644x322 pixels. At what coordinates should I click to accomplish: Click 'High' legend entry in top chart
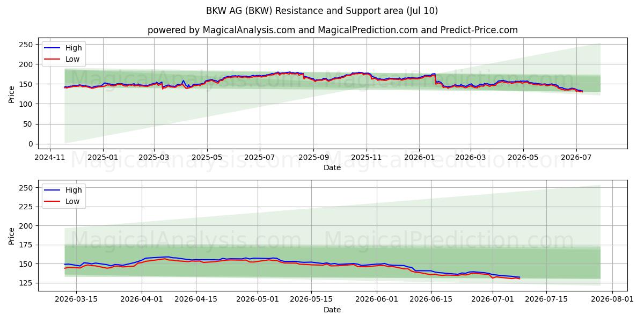pyautogui.click(x=74, y=48)
